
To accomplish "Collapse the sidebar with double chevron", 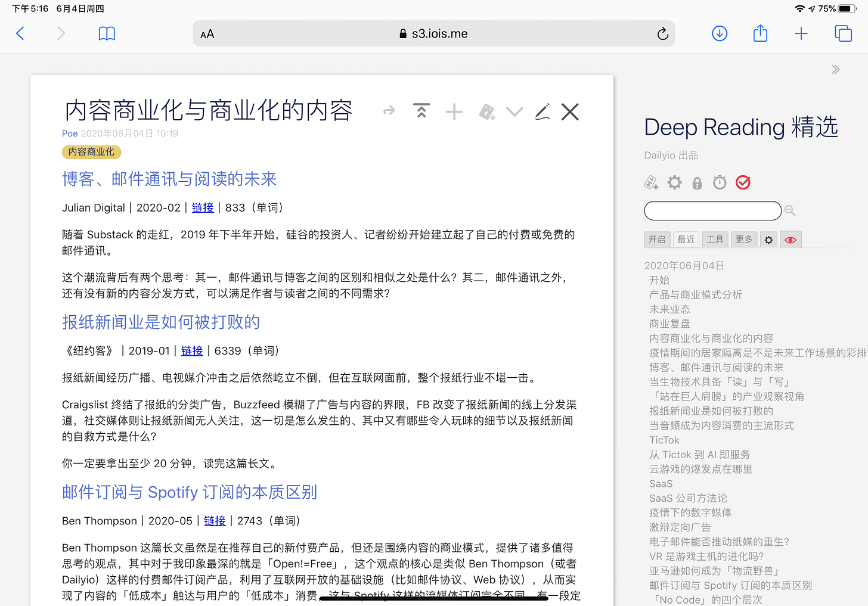I will click(x=836, y=69).
